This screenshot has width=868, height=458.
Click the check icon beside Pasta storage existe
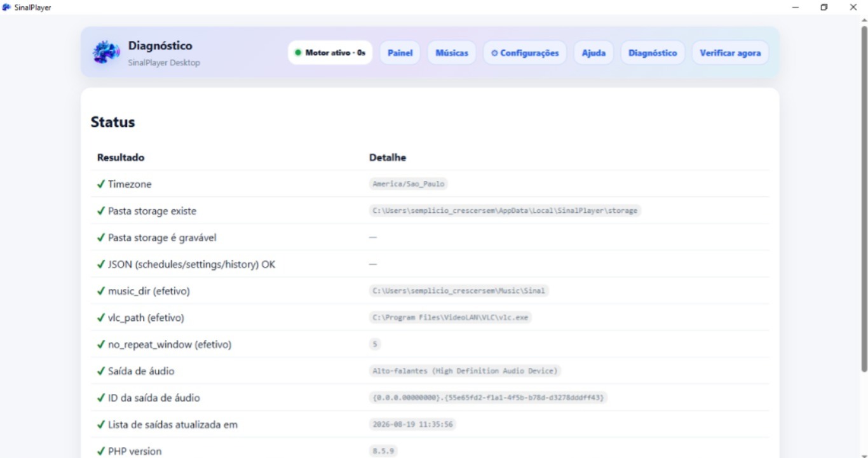(100, 211)
